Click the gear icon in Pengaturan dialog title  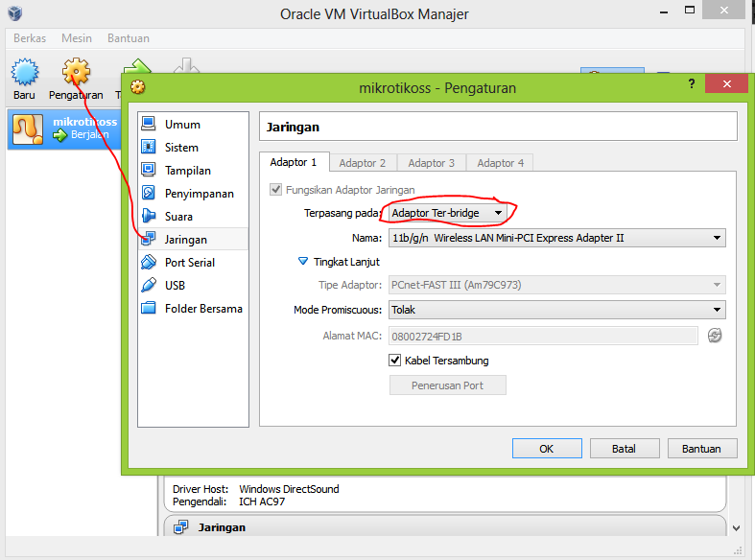coord(138,87)
